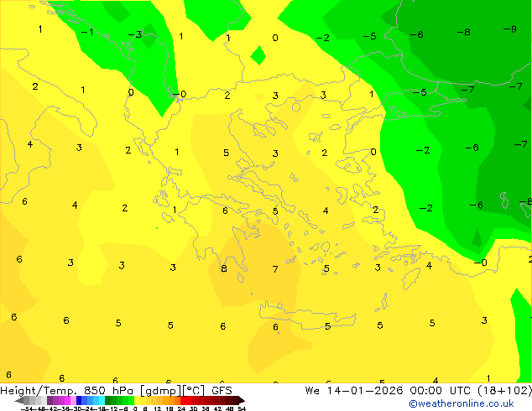Click the 'GFS' model label in the title
Viewport: 532px width, 411px height.
pyautogui.click(x=222, y=391)
